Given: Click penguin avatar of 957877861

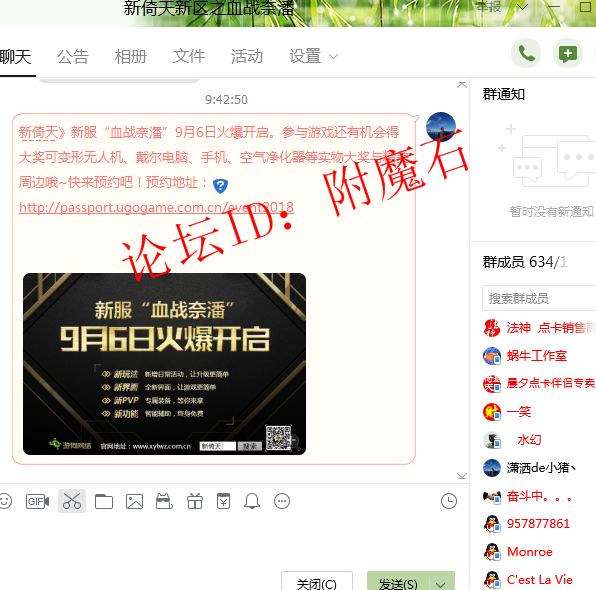Looking at the screenshot, I should (x=492, y=524).
